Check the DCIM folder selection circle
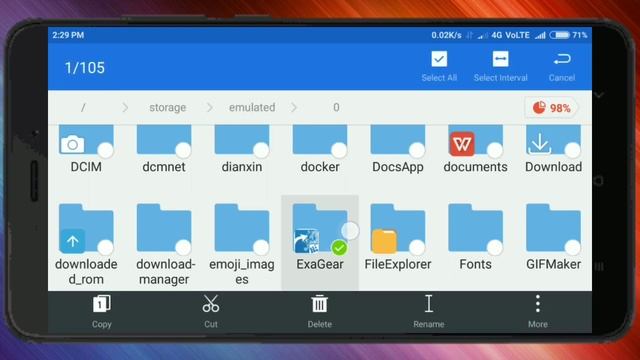The image size is (640, 360). [106, 150]
